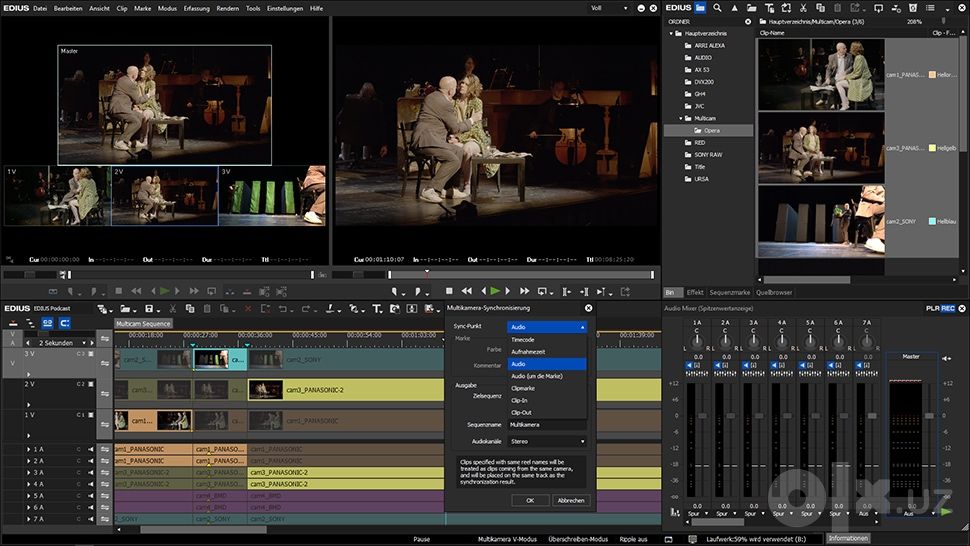970x546 pixels.
Task: Stop the source player
Action: tap(119, 291)
